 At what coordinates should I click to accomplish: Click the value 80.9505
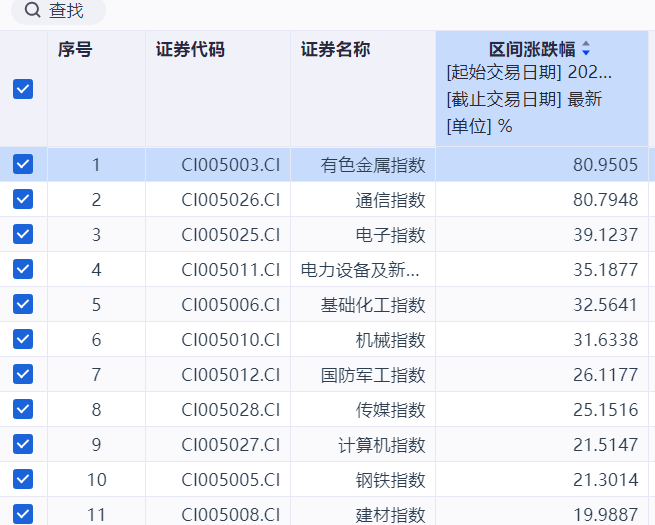[605, 165]
